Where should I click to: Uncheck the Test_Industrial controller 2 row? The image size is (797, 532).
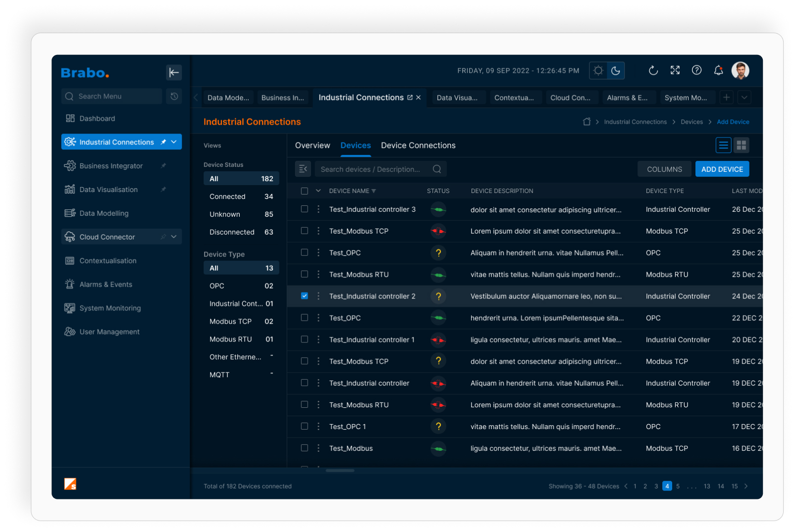304,296
